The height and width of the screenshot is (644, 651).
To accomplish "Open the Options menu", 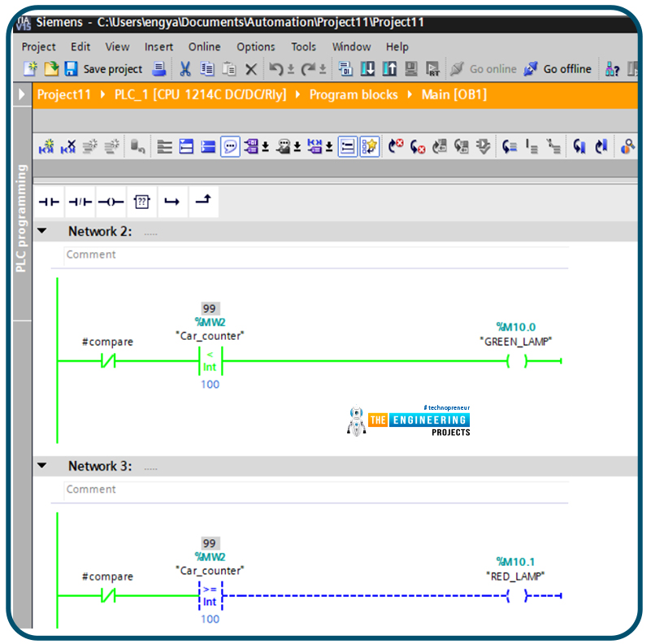I will 256,46.
